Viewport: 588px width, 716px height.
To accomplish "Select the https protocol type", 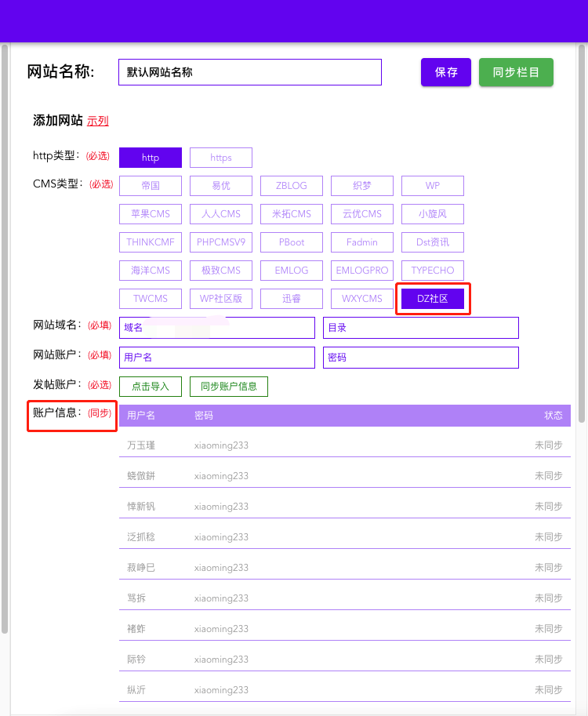I will tap(221, 158).
